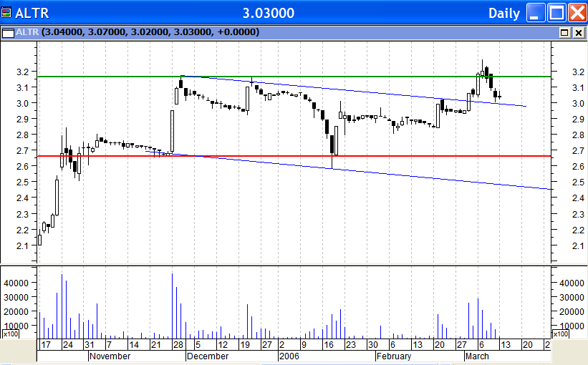Click the November month label

110,356
